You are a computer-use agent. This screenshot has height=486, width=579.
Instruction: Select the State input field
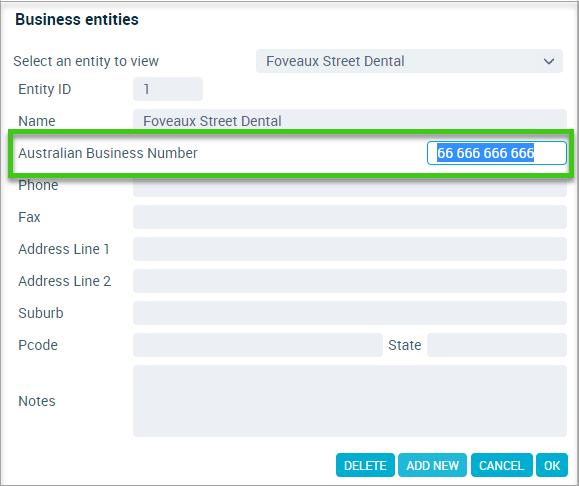[497, 345]
